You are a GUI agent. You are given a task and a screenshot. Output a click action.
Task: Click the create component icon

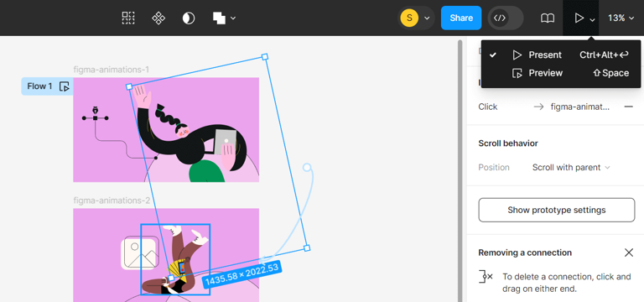[158, 18]
